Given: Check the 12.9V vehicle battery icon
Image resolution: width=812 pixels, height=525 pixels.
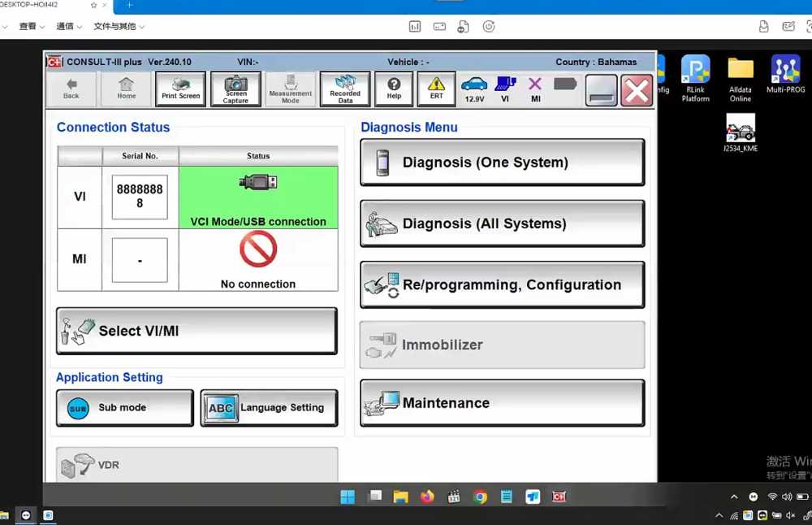Looking at the screenshot, I should [x=474, y=89].
